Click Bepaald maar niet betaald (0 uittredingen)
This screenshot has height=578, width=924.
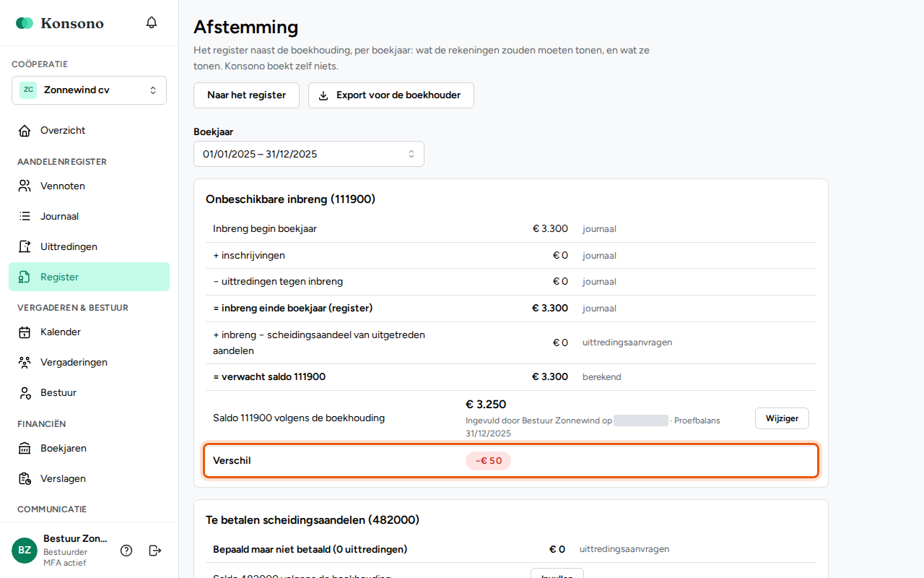click(310, 549)
